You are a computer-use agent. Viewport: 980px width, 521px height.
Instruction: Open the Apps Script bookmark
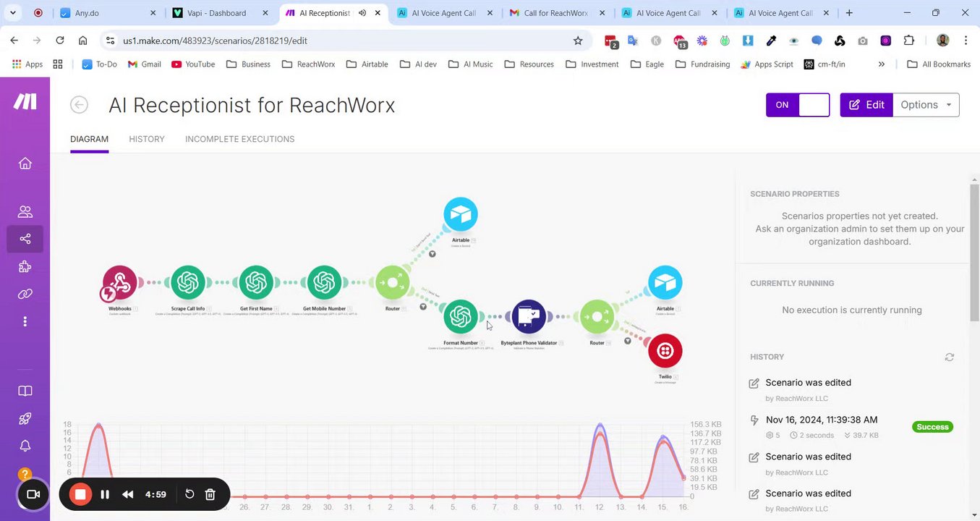[x=767, y=64]
